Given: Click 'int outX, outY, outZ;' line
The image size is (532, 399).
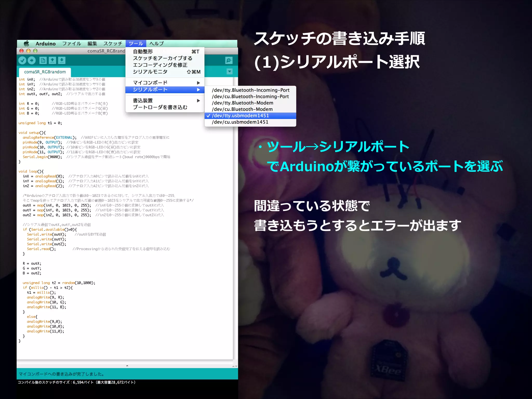Looking at the screenshot, I should pos(40,94).
